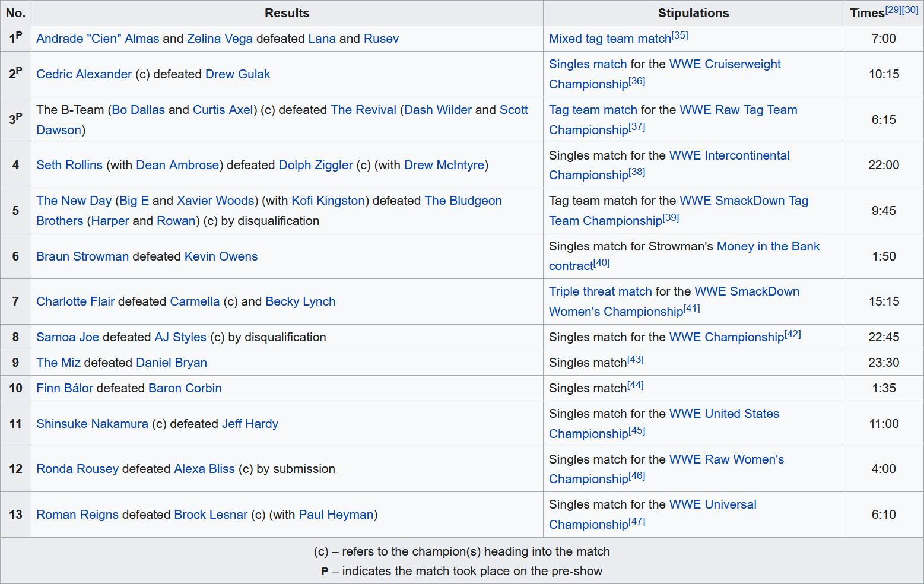Screen dimensions: 924x584
Task: Click the Drew Gulak link
Action: click(237, 74)
